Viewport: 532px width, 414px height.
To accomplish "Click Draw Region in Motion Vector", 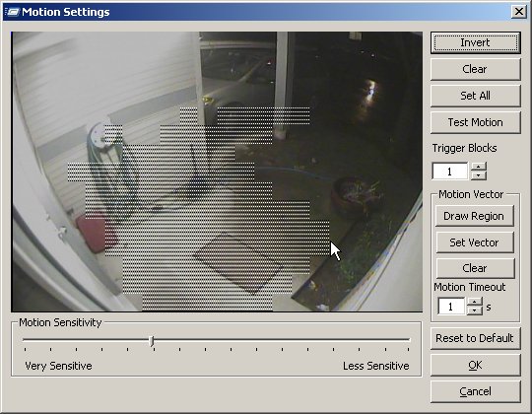I will click(x=474, y=216).
